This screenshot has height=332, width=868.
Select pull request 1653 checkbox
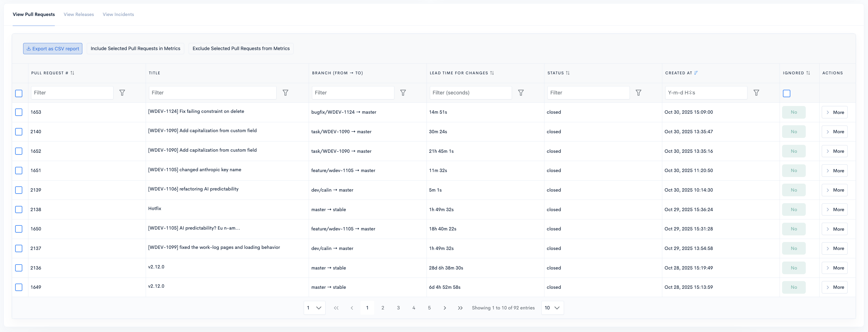tap(19, 112)
